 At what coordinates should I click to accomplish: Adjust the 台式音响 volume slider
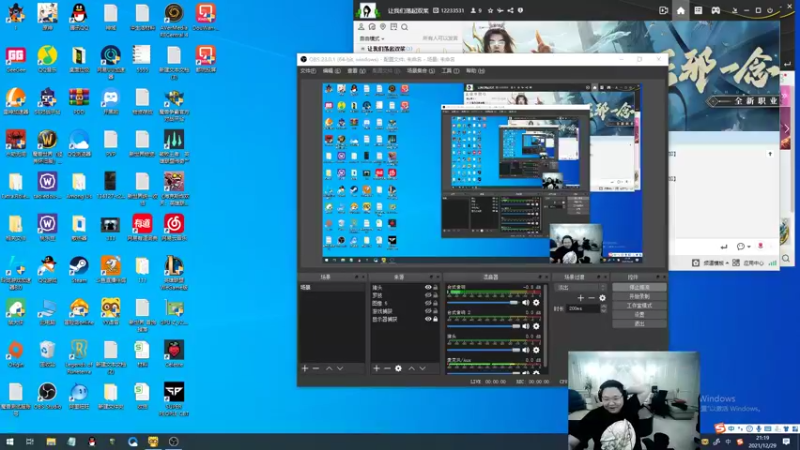483,303
